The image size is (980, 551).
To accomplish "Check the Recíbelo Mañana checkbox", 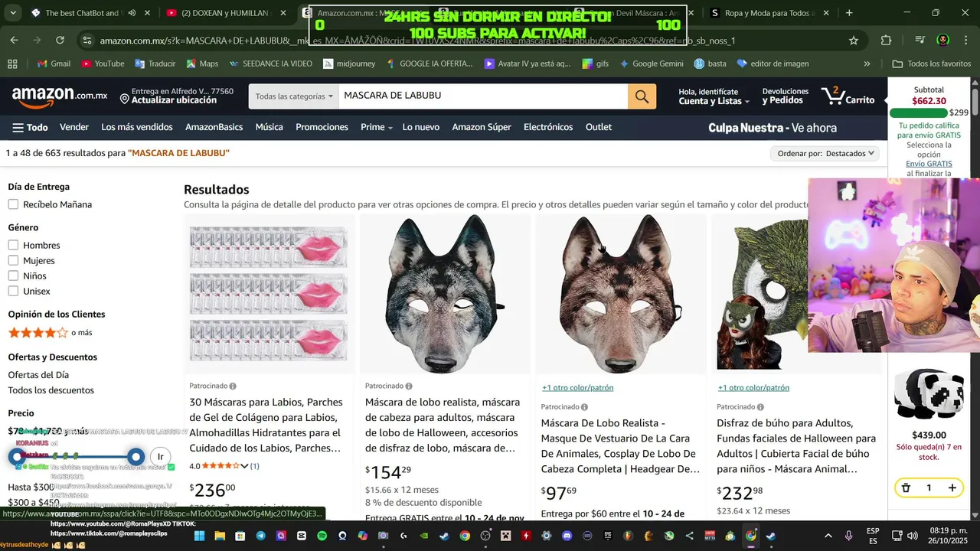I will [13, 204].
